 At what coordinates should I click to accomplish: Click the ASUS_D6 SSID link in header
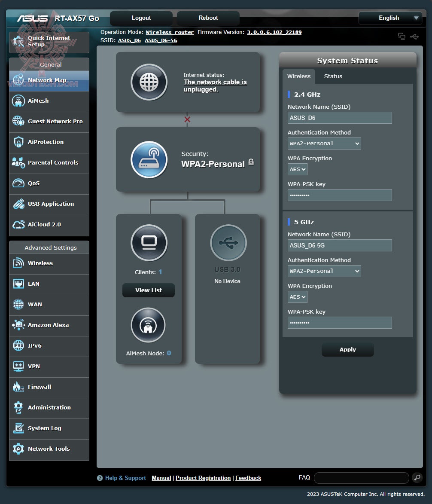tap(129, 40)
